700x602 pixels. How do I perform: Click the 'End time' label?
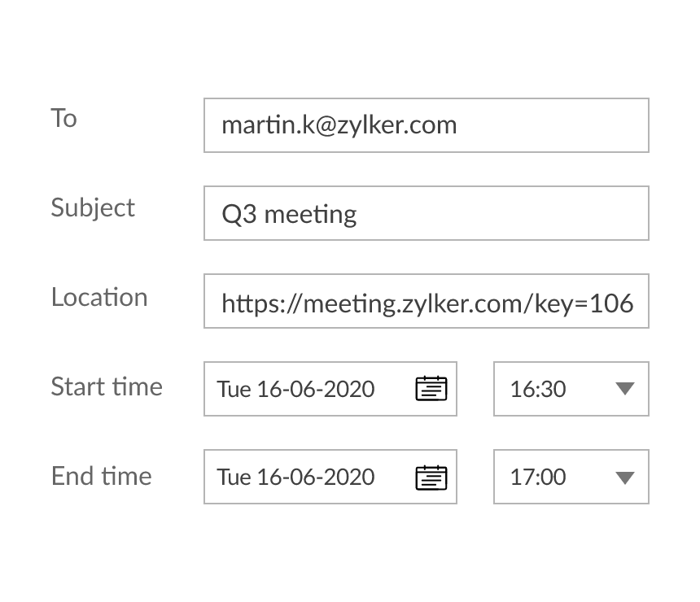tap(101, 476)
